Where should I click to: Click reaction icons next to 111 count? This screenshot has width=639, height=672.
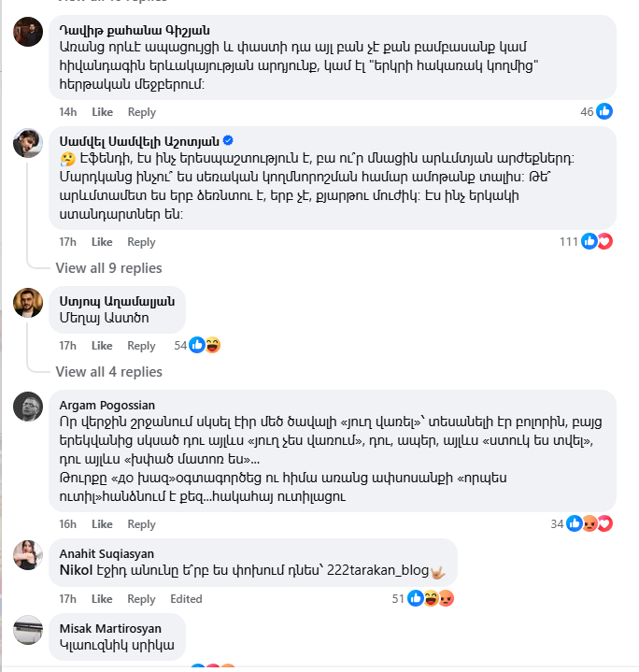(597, 241)
